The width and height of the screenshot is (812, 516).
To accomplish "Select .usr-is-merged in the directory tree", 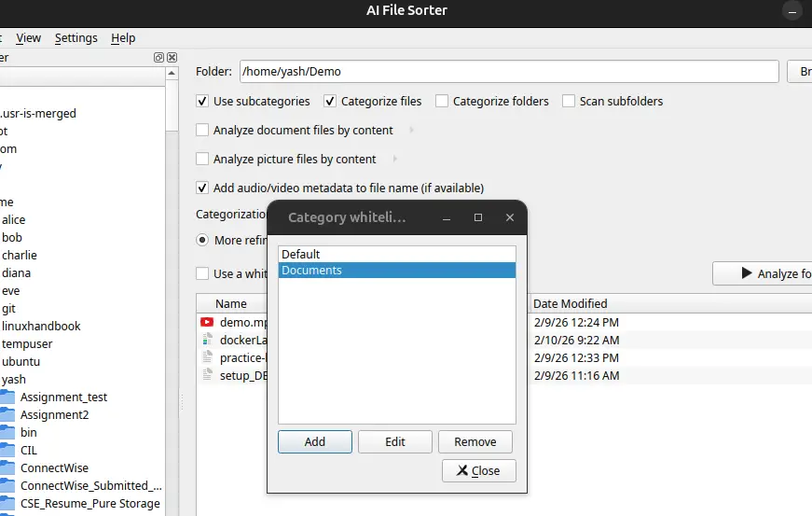I will tap(38, 114).
